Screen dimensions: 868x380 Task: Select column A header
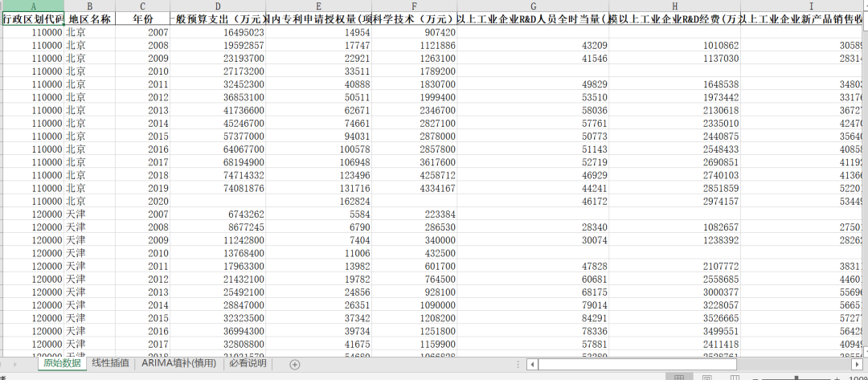coord(34,6)
